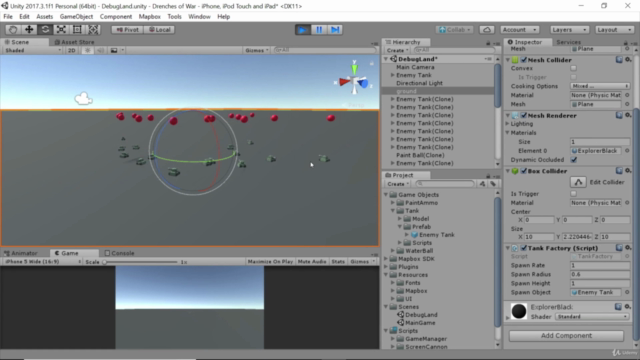Expand the Lighting section
The image size is (640, 360).
click(x=508, y=124)
